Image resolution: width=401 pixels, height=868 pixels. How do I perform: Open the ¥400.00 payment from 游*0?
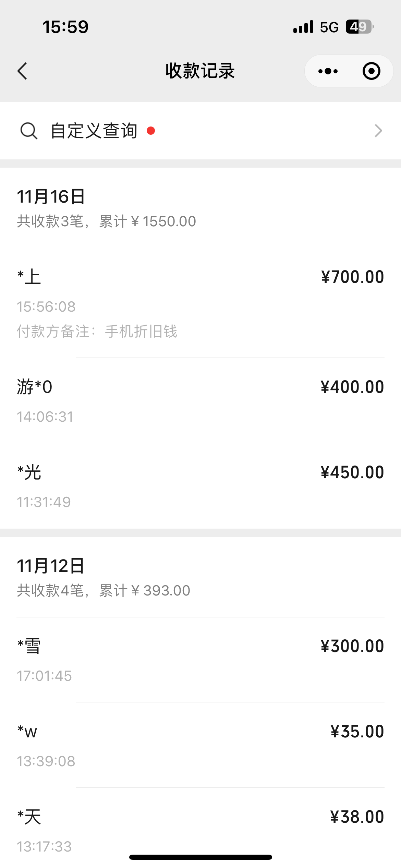(200, 400)
